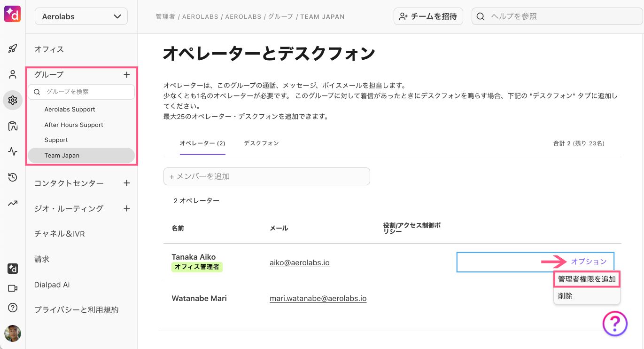Open the user profile avatar photo
The height and width of the screenshot is (349, 644).
[x=13, y=333]
